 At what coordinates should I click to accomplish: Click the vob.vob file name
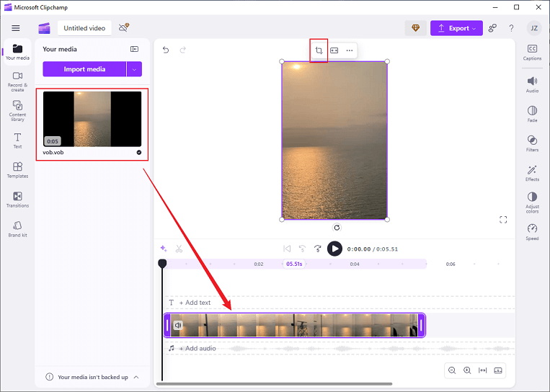pyautogui.click(x=53, y=153)
